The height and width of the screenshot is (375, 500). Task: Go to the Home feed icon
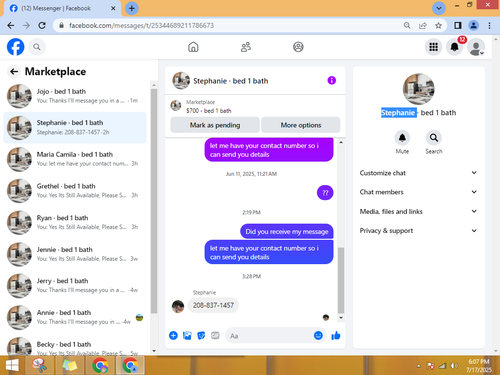pos(193,47)
